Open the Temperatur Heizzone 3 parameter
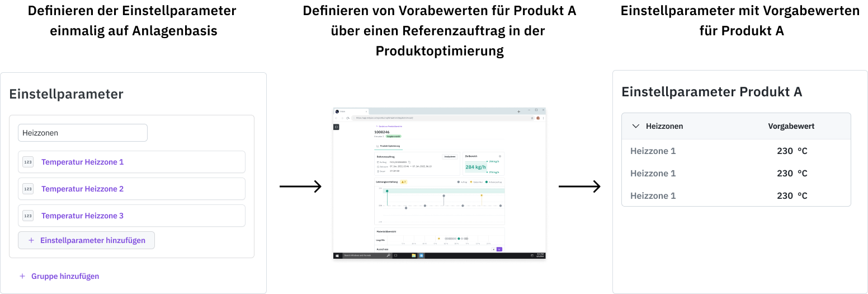The height and width of the screenshot is (294, 868). click(82, 216)
